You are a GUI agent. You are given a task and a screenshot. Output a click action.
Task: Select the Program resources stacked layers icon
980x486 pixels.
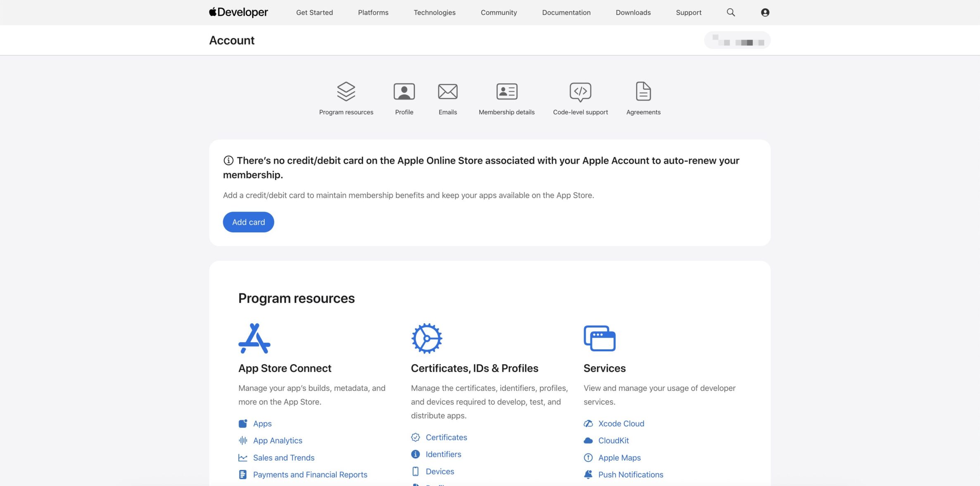(346, 91)
